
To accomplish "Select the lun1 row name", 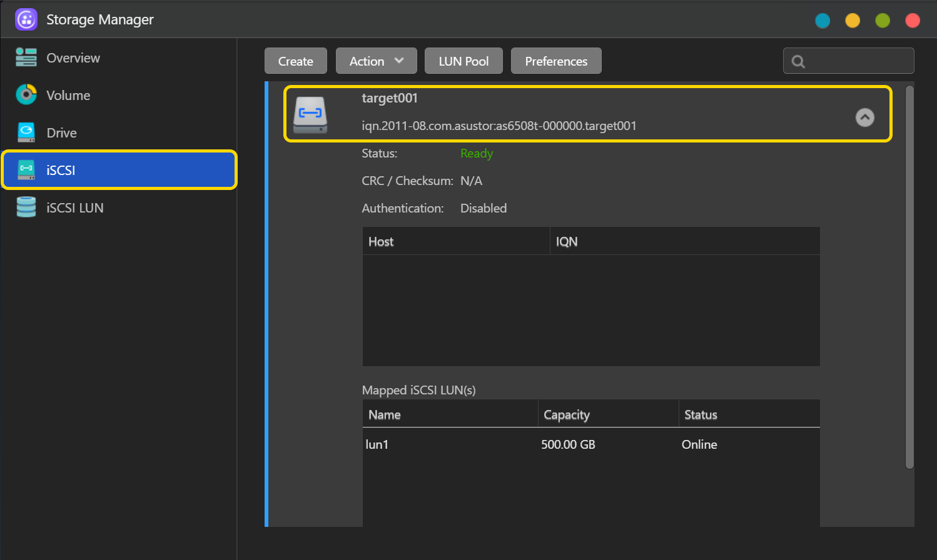I will click(x=377, y=444).
